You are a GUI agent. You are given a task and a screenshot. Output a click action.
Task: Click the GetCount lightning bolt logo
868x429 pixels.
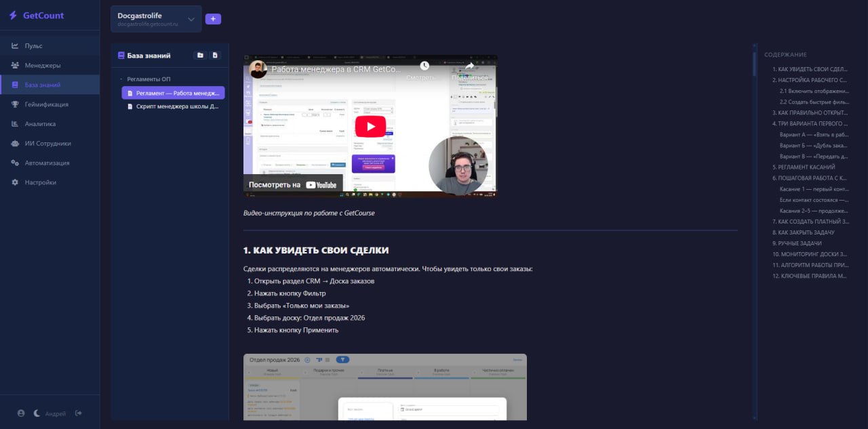(13, 16)
